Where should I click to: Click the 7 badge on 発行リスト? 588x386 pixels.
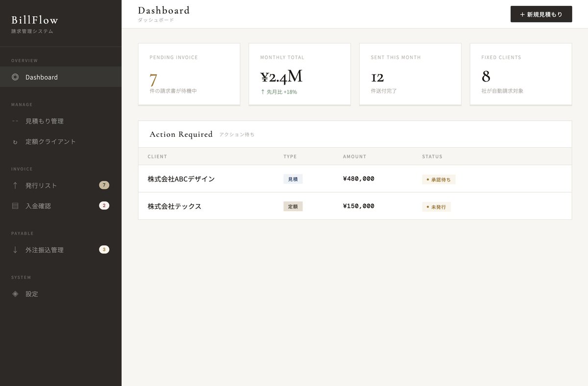pyautogui.click(x=104, y=185)
